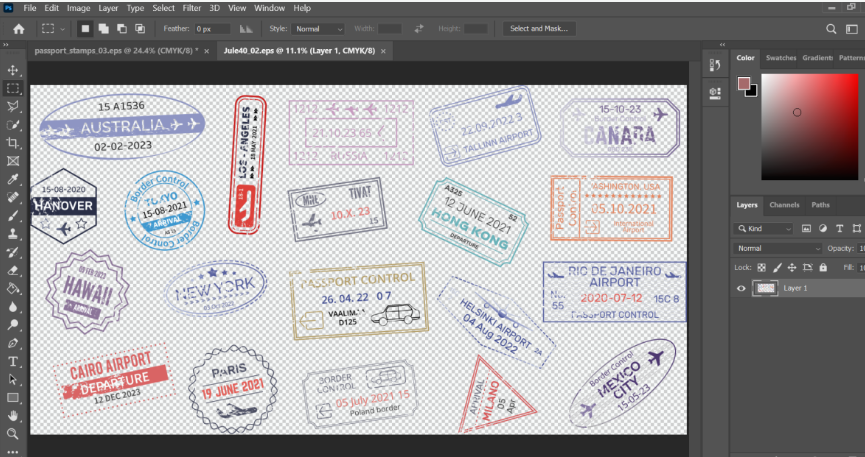Click the Select and Mask button
This screenshot has height=457, width=865.
(539, 29)
